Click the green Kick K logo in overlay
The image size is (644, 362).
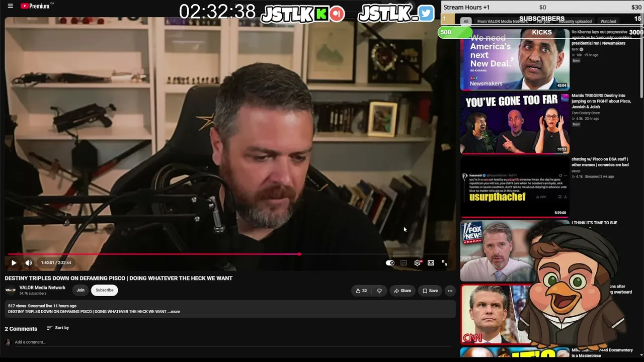click(x=321, y=14)
